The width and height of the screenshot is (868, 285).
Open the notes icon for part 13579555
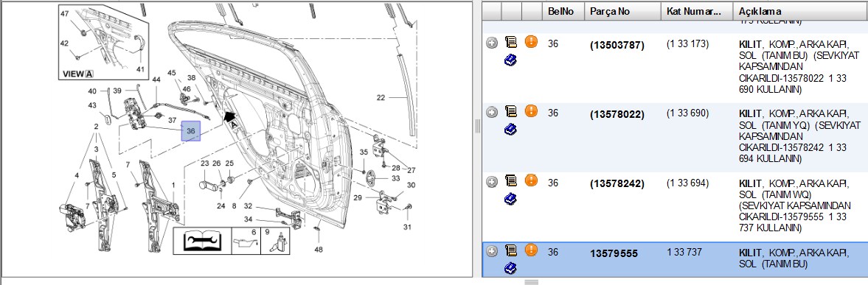pos(511,250)
